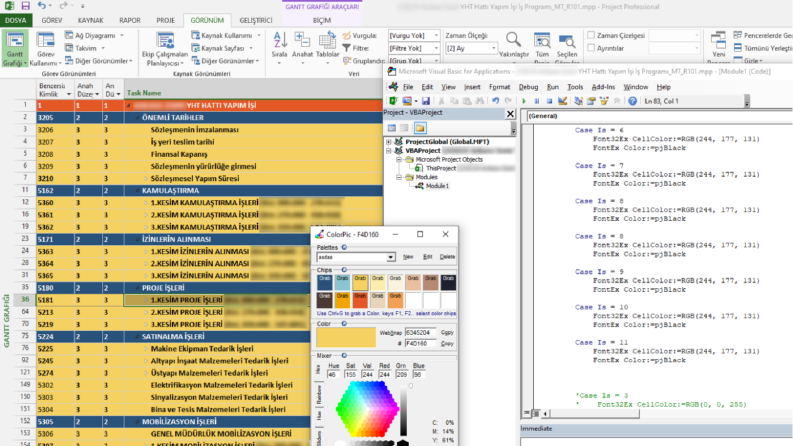Viewport: 793px width, 446px height.
Task: Collapse the ÖNEMLİ TARİHLER summary task
Action: 138,118
